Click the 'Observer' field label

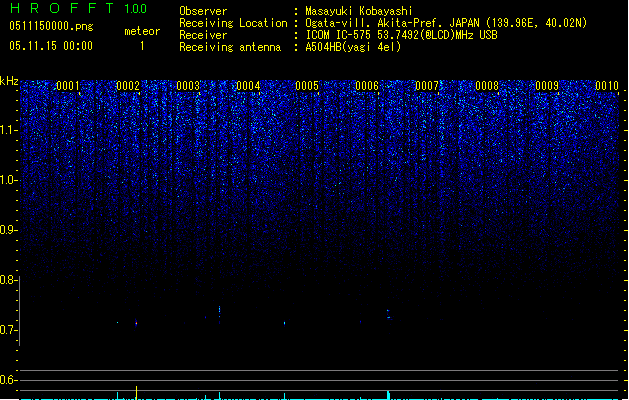pos(203,11)
